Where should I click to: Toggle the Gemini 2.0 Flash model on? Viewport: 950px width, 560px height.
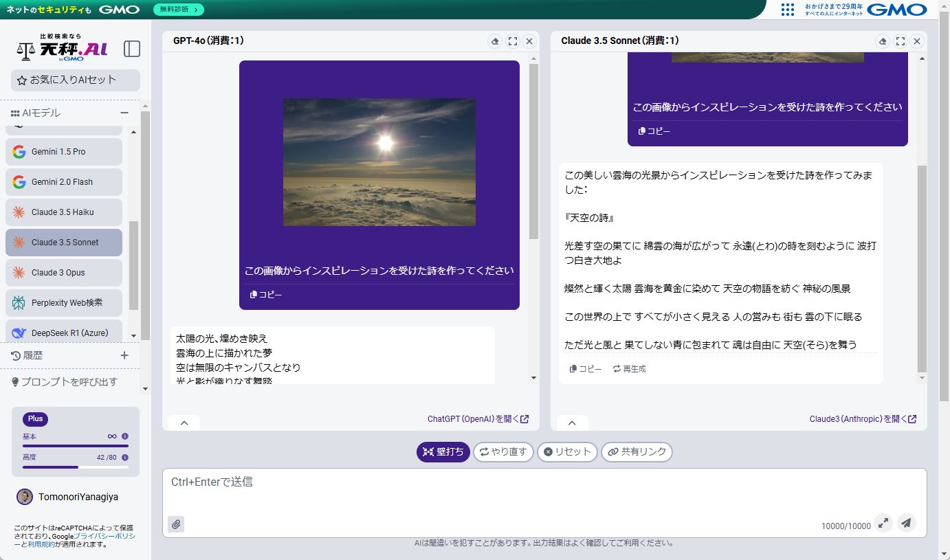pos(63,182)
